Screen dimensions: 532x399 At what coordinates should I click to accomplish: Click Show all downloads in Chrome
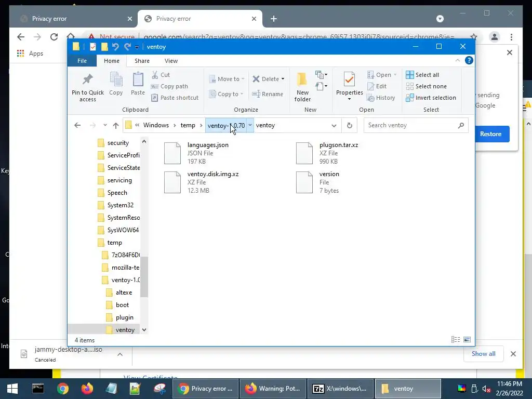[x=483, y=353]
